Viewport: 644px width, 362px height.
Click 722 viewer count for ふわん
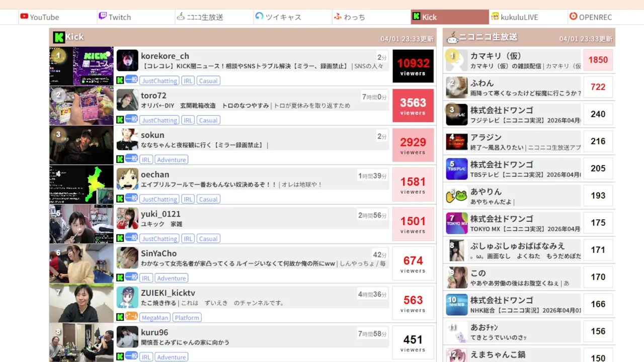(x=598, y=87)
